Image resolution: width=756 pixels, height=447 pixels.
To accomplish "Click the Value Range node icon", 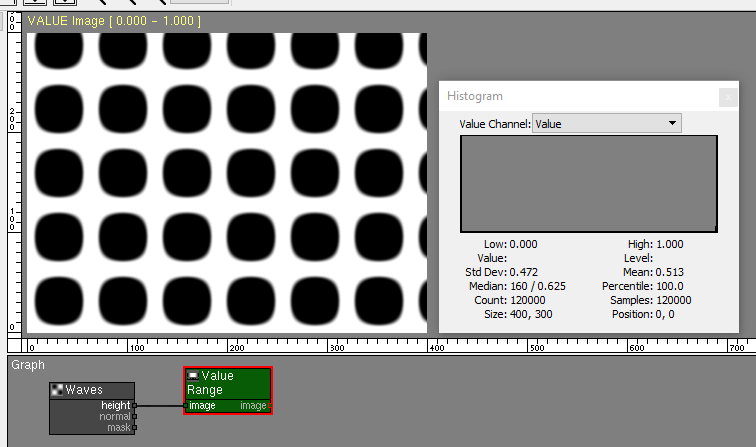I will [193, 376].
